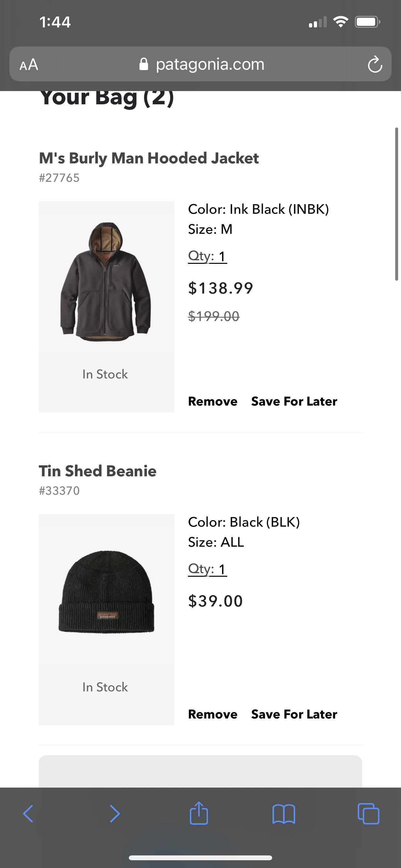401x868 pixels.
Task: Open Qty selector for the Burly Man Hooded Jacket
Action: tap(208, 256)
